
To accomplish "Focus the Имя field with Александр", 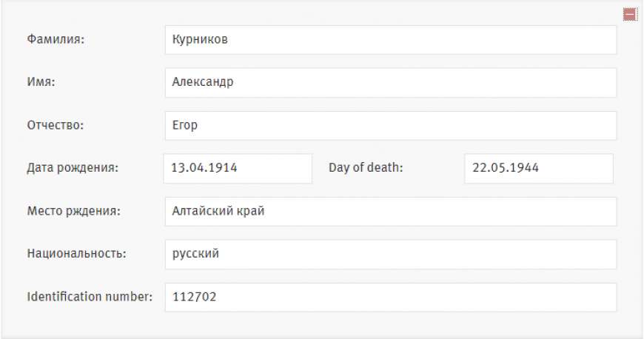I will coord(391,83).
